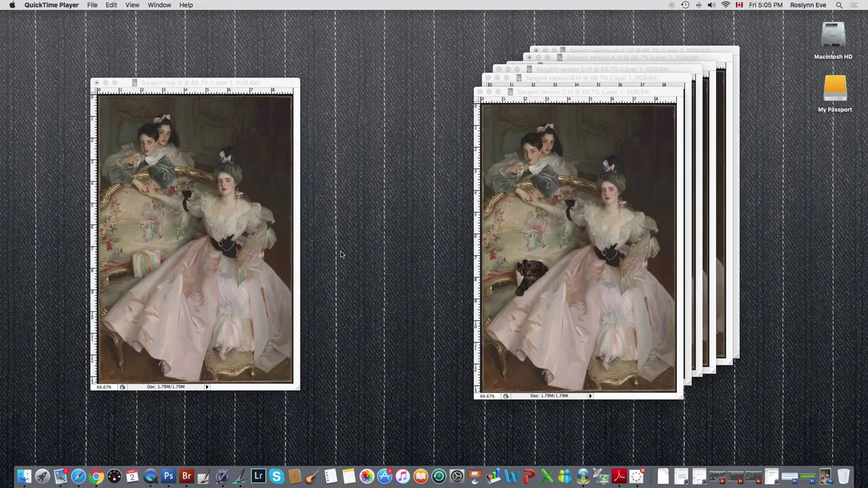Open Finder from the dock

24,476
